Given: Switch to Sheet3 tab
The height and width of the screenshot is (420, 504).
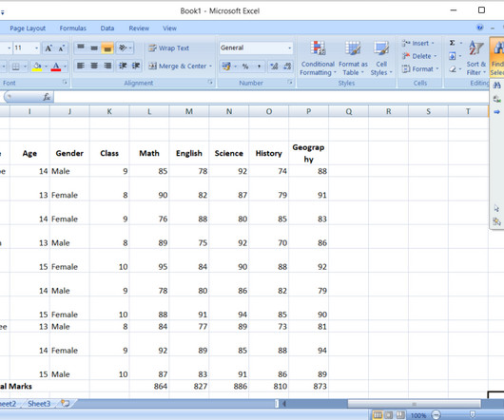Looking at the screenshot, I should (39, 404).
